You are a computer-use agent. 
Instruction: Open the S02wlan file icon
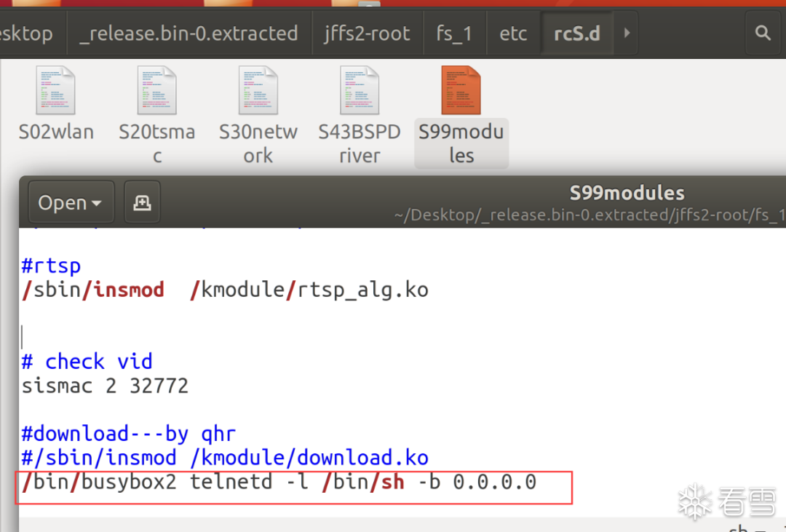[x=55, y=91]
